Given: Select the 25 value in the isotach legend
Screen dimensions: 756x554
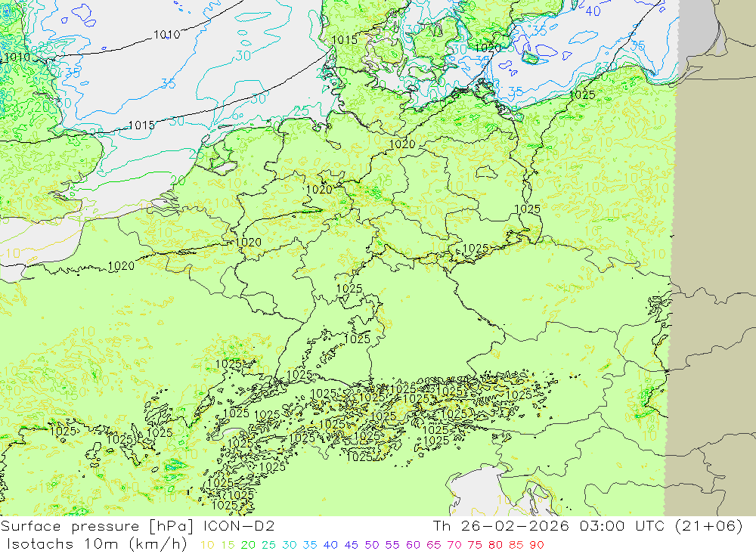Looking at the screenshot, I should pos(269,545).
